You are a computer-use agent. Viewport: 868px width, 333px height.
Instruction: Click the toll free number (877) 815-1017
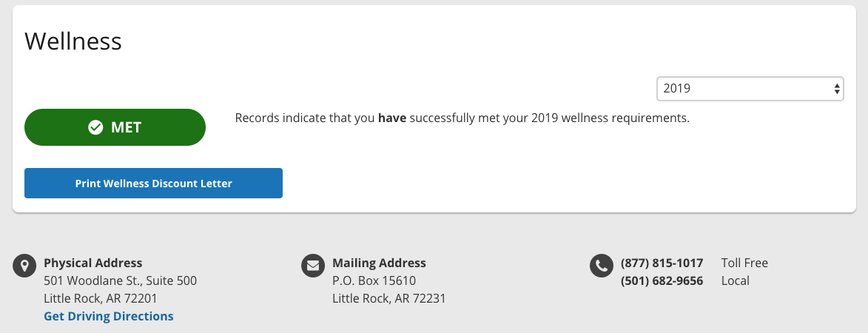[x=662, y=263]
